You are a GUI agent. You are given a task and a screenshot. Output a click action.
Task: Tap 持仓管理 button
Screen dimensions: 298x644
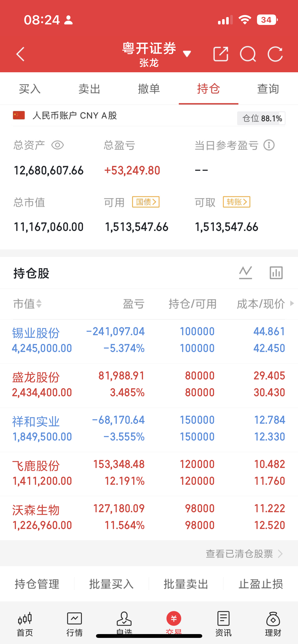37,584
